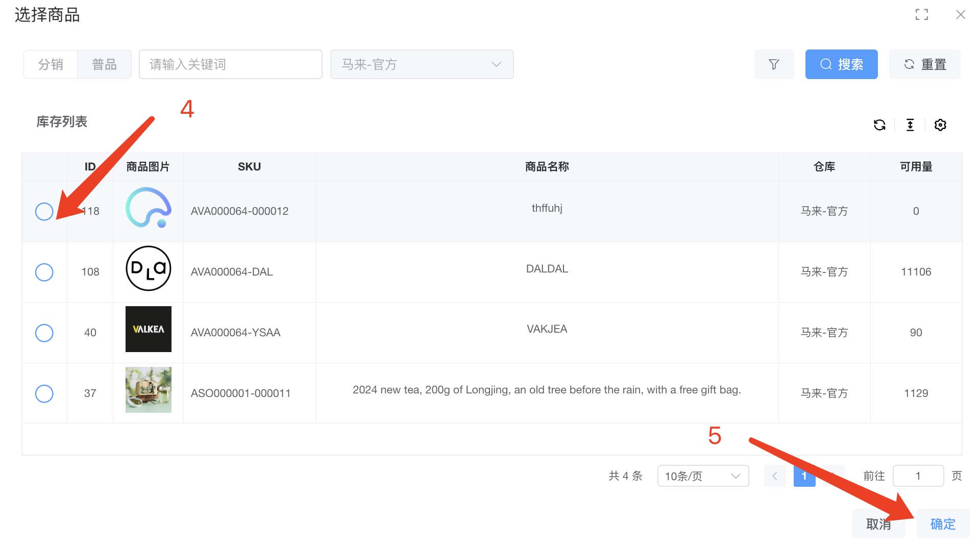Click the 仓库 column header
Image resolution: width=980 pixels, height=547 pixels.
click(x=824, y=167)
